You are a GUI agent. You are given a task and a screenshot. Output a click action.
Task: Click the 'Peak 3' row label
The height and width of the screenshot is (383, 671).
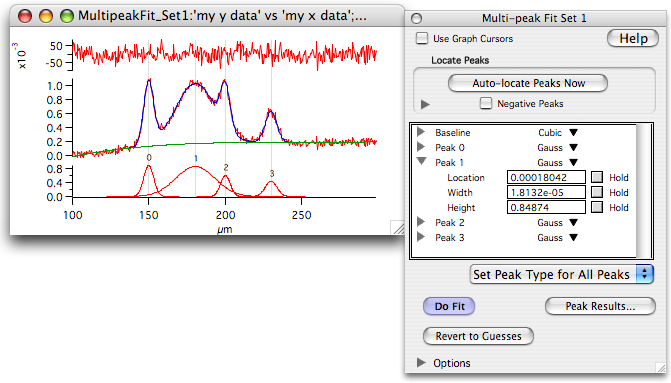tap(449, 238)
